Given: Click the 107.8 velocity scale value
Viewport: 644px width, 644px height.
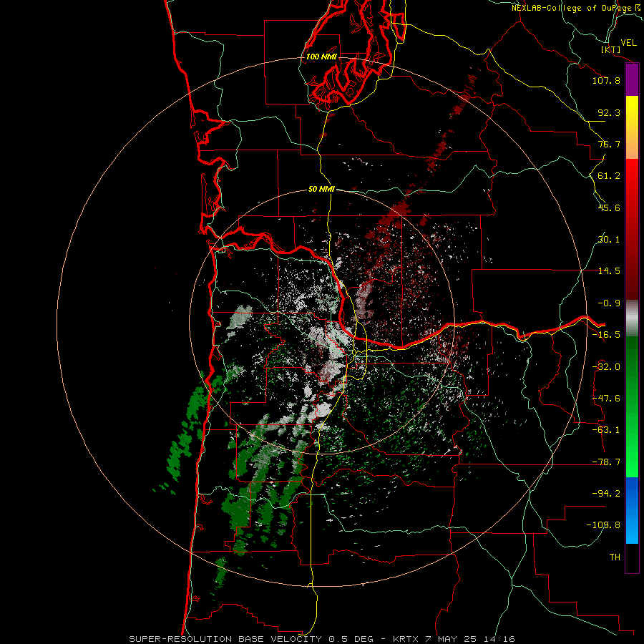Looking at the screenshot, I should click(x=606, y=80).
